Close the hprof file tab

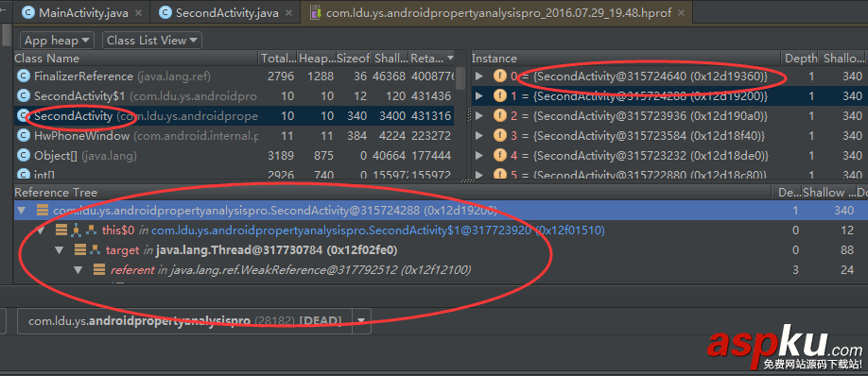[681, 12]
